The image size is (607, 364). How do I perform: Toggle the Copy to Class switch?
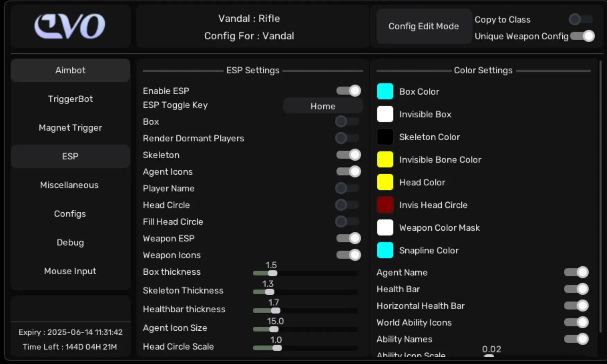(x=581, y=19)
